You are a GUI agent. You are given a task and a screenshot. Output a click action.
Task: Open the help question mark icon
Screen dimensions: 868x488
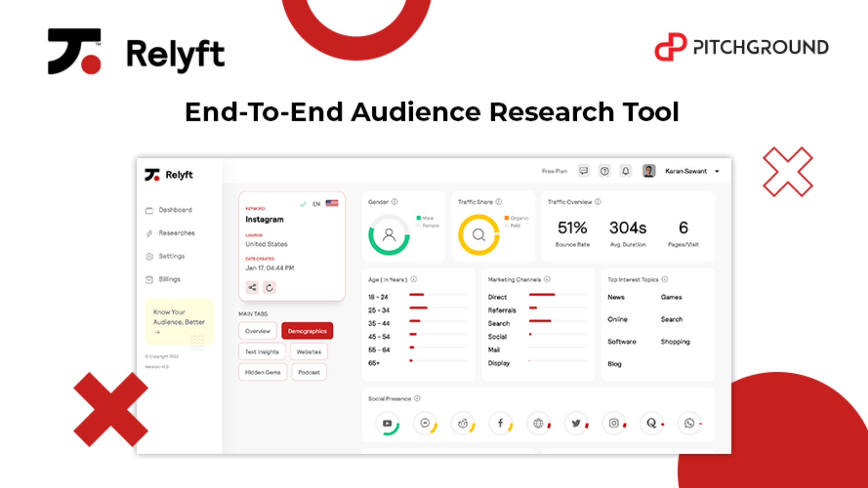(604, 171)
